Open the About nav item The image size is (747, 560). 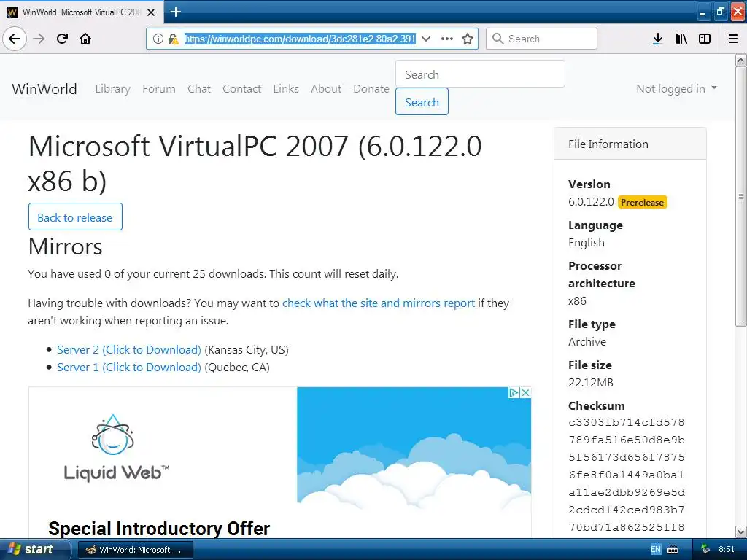click(x=326, y=88)
